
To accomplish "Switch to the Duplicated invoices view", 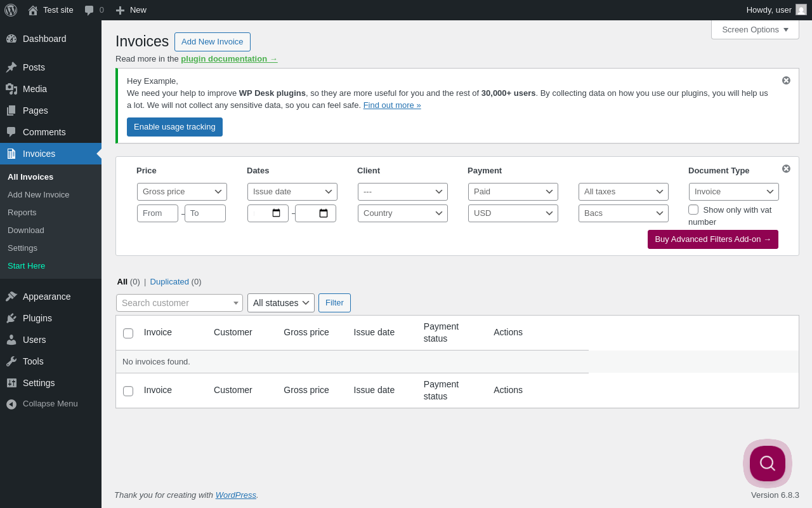I will coord(169,282).
